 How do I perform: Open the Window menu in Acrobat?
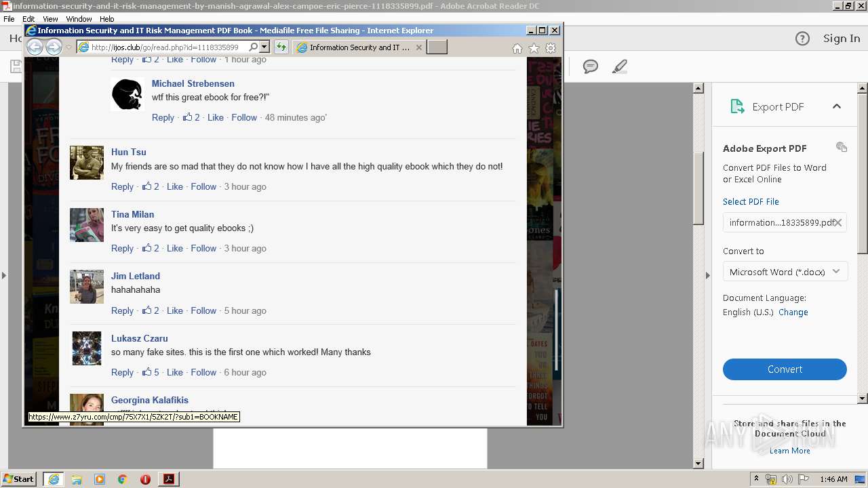[x=79, y=19]
